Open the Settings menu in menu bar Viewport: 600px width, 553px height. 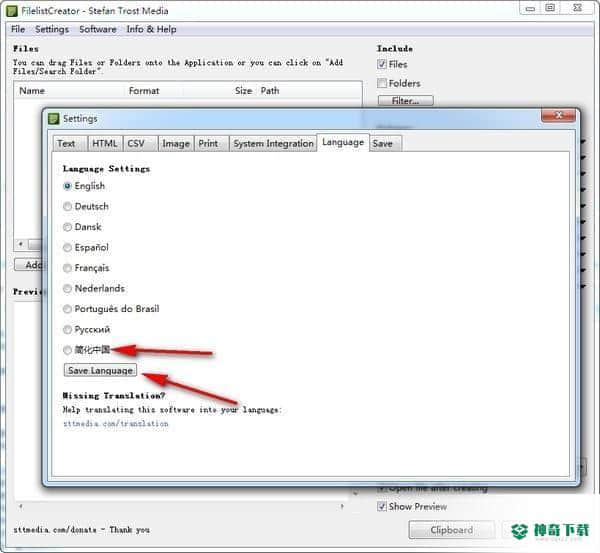point(52,29)
